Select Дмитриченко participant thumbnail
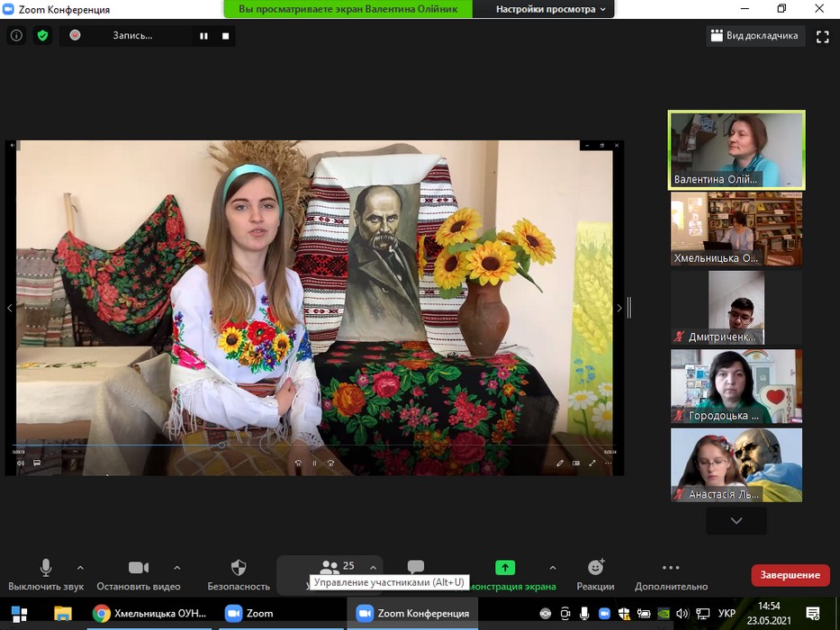The width and height of the screenshot is (840, 630). point(736,308)
